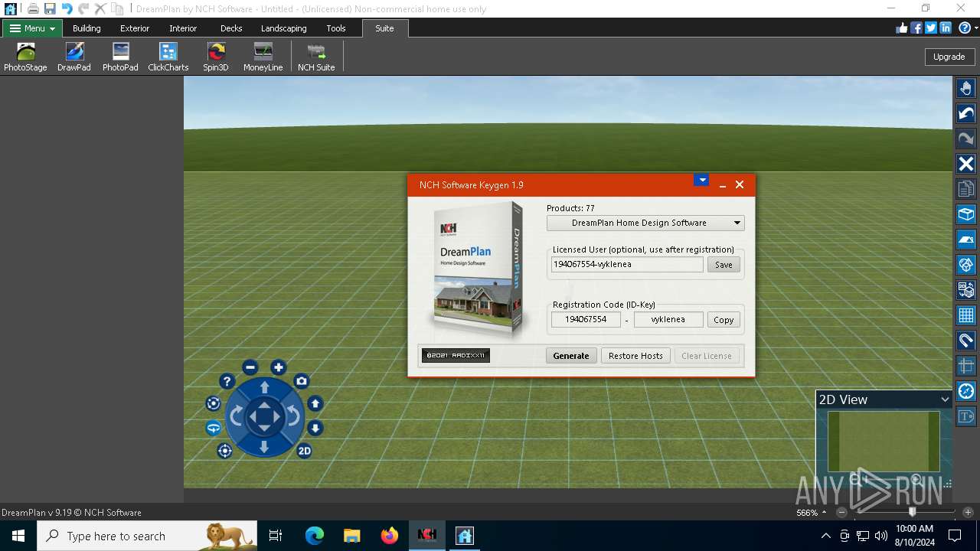The image size is (980, 551).
Task: Open Spin3D from the Suite toolbar
Action: tap(216, 57)
